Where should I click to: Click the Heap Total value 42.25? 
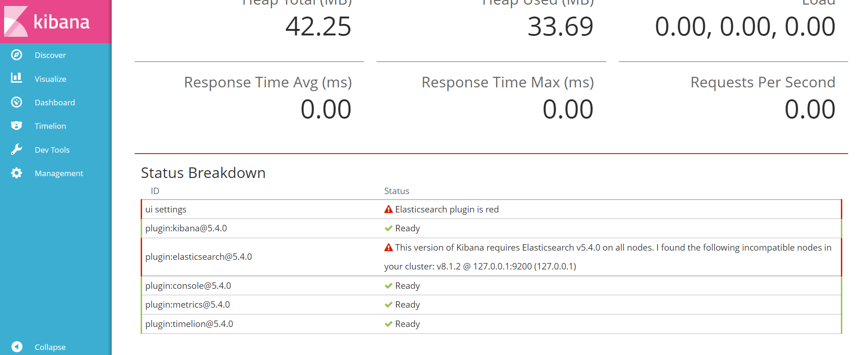pyautogui.click(x=318, y=27)
